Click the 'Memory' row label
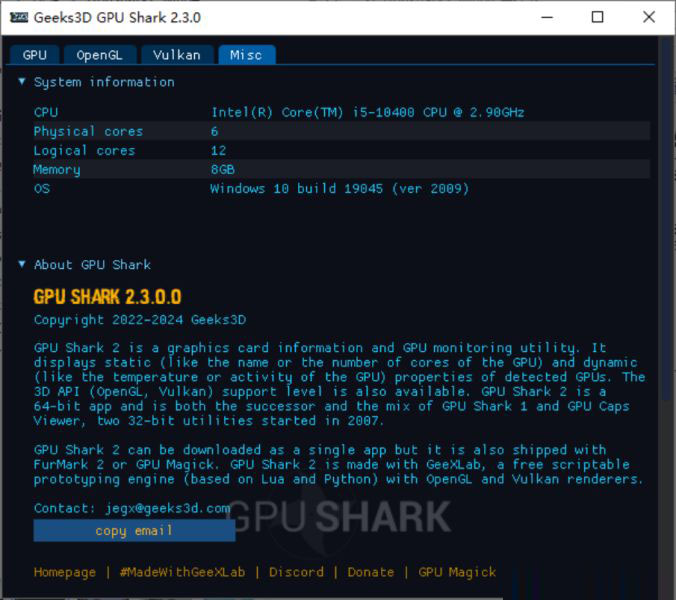This screenshot has height=600, width=676. pos(57,170)
